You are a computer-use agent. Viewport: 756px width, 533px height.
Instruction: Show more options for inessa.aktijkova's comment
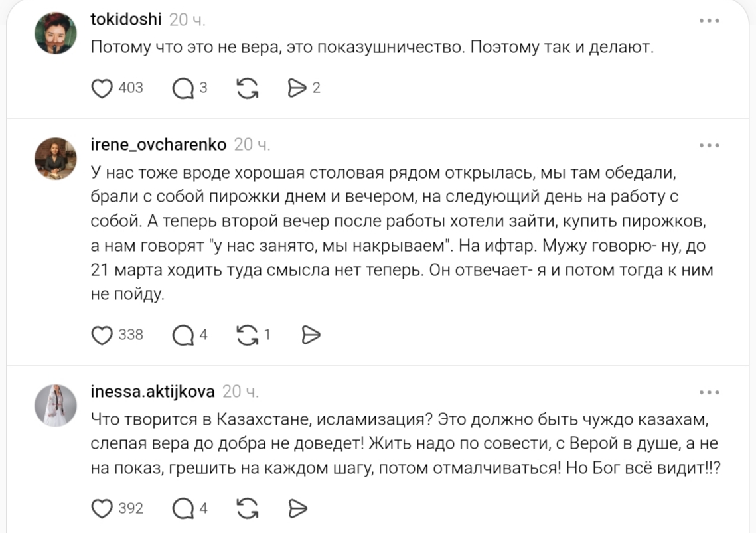click(x=709, y=392)
